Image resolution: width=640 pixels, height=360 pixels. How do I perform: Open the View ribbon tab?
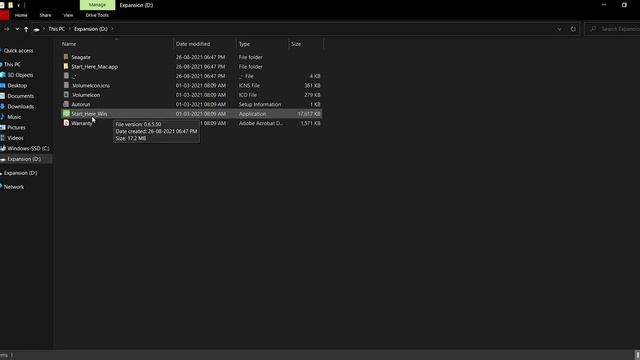click(x=68, y=15)
